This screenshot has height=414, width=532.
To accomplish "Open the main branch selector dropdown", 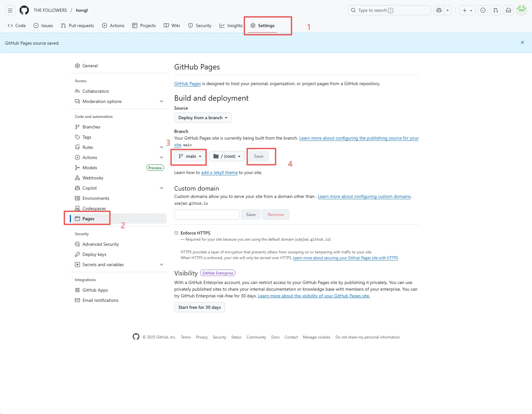I will pos(190,156).
